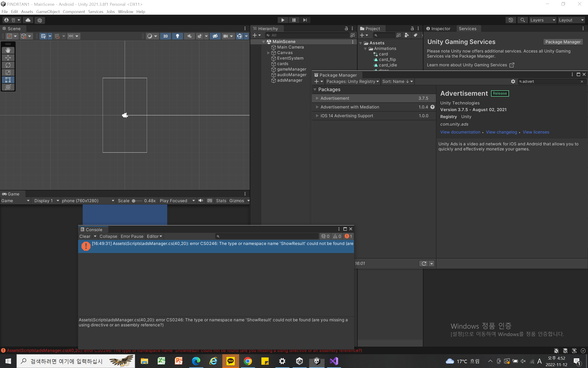Open View documentation link
Screen dimensions: 588x368
pyautogui.click(x=460, y=132)
